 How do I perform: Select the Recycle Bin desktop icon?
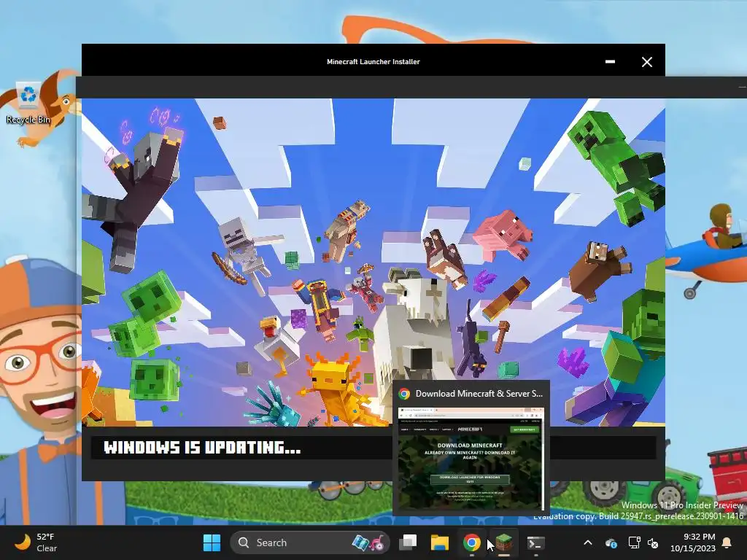pos(28,104)
